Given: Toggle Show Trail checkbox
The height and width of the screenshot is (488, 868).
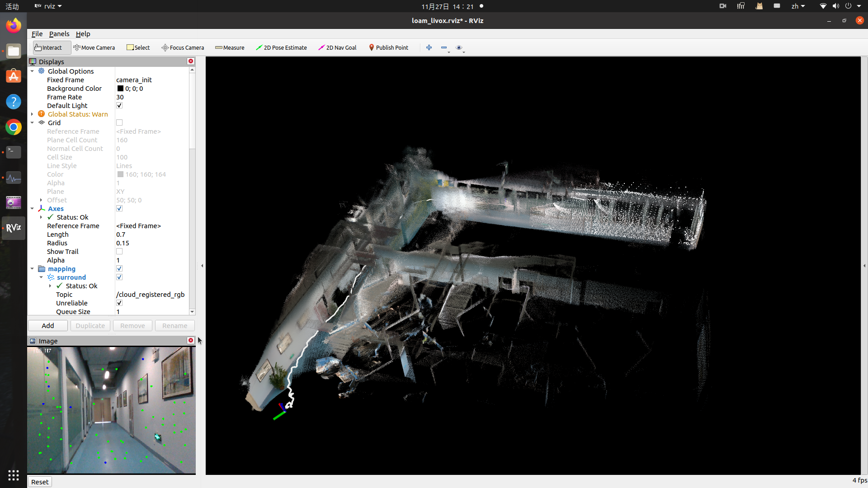Looking at the screenshot, I should 119,251.
